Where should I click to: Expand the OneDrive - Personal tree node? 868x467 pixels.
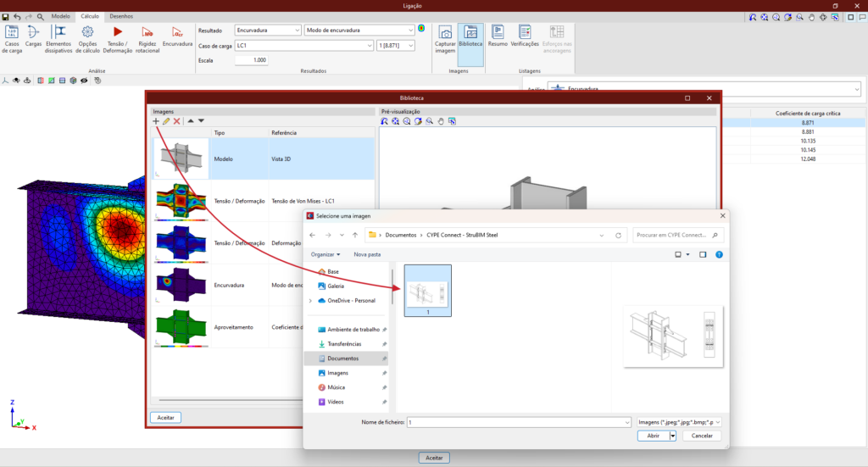(310, 300)
